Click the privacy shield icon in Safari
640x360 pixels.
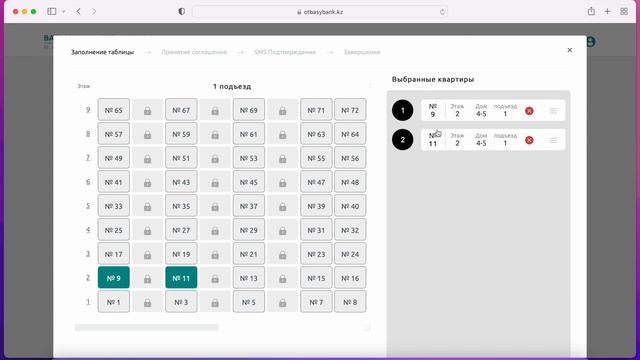pos(182,11)
